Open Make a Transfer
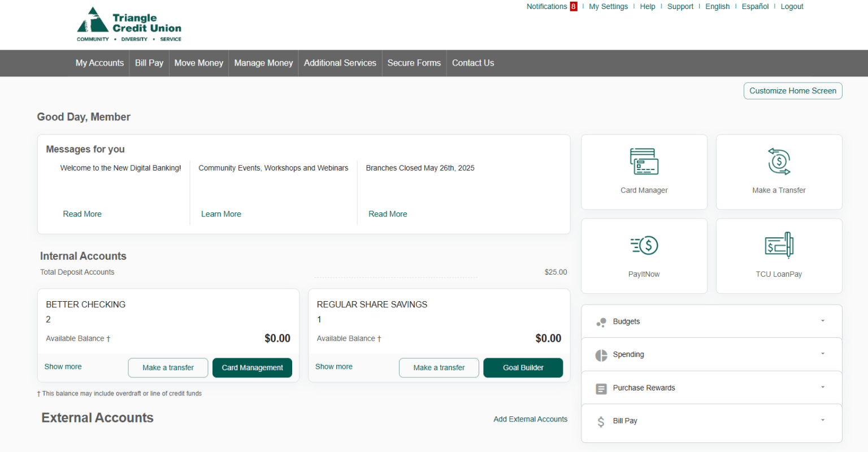 coord(779,171)
